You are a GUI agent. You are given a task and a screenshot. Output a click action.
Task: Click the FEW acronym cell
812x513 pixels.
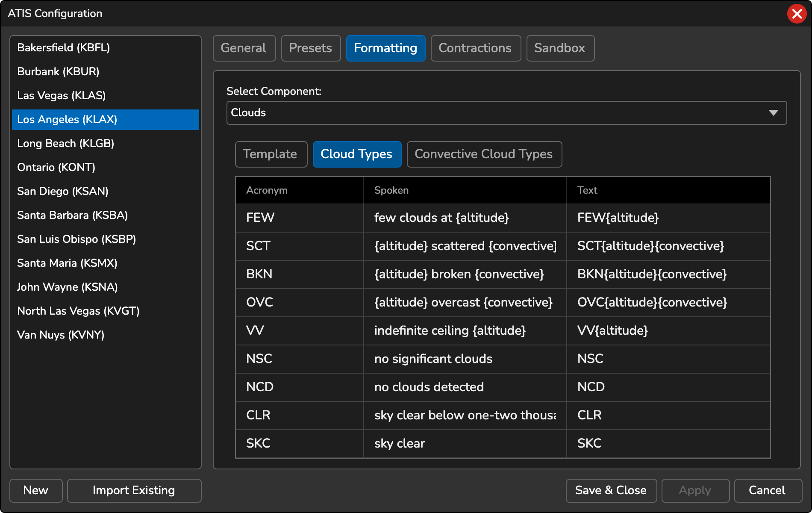click(300, 218)
